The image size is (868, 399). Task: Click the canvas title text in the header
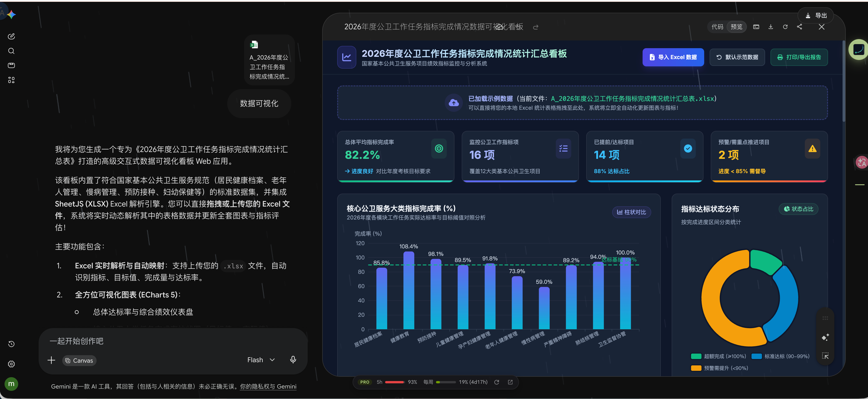434,27
